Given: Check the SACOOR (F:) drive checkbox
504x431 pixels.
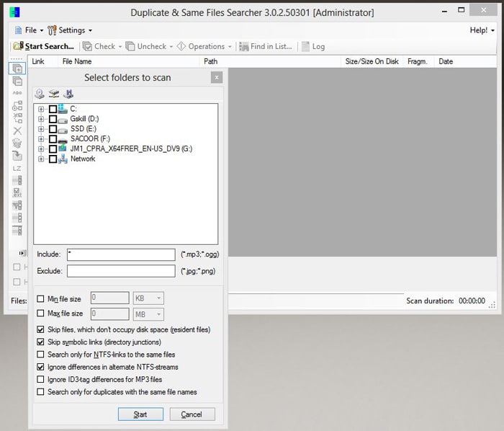Looking at the screenshot, I should 53,139.
